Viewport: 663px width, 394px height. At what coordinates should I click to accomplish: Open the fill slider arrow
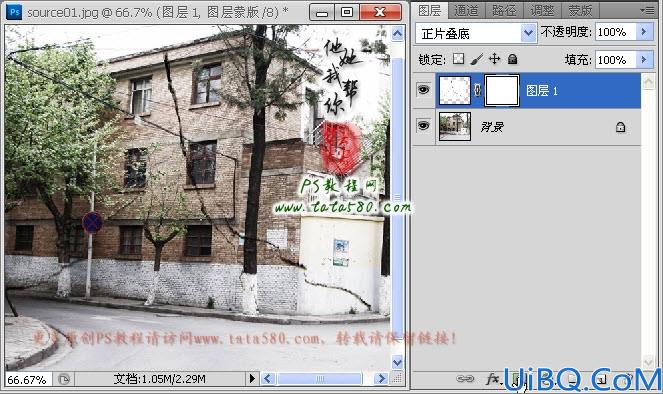(644, 60)
